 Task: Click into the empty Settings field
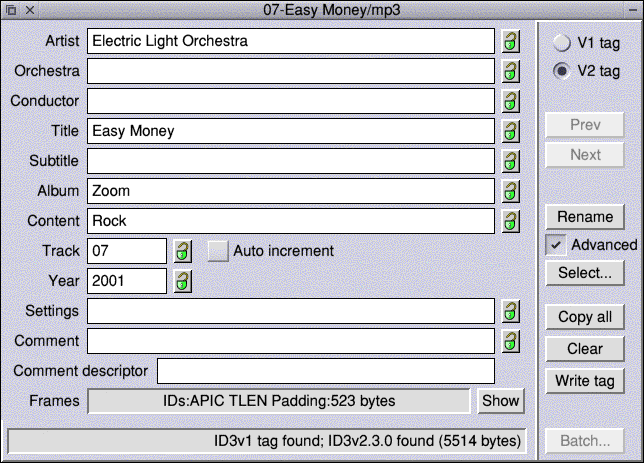coord(291,311)
